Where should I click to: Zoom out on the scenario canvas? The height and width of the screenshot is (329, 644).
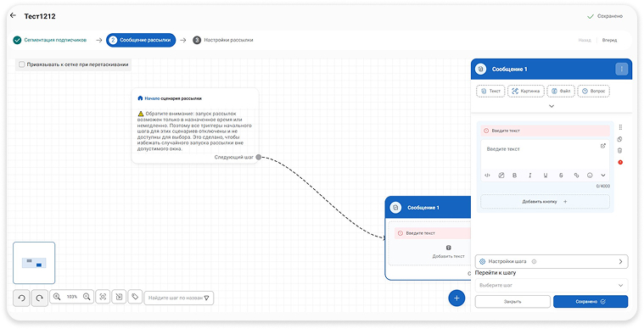tap(87, 297)
